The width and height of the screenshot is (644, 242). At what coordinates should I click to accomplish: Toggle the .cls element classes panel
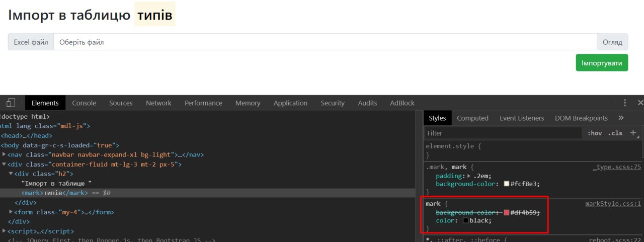coord(615,133)
